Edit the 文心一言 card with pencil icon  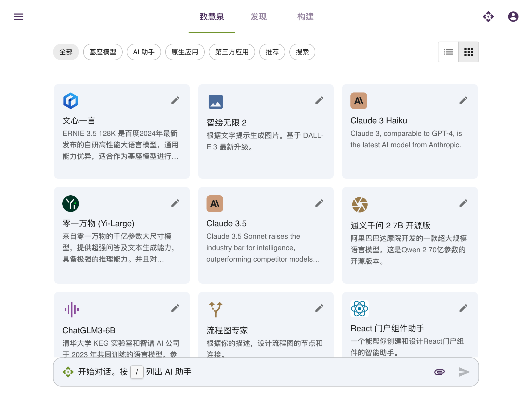tap(175, 100)
